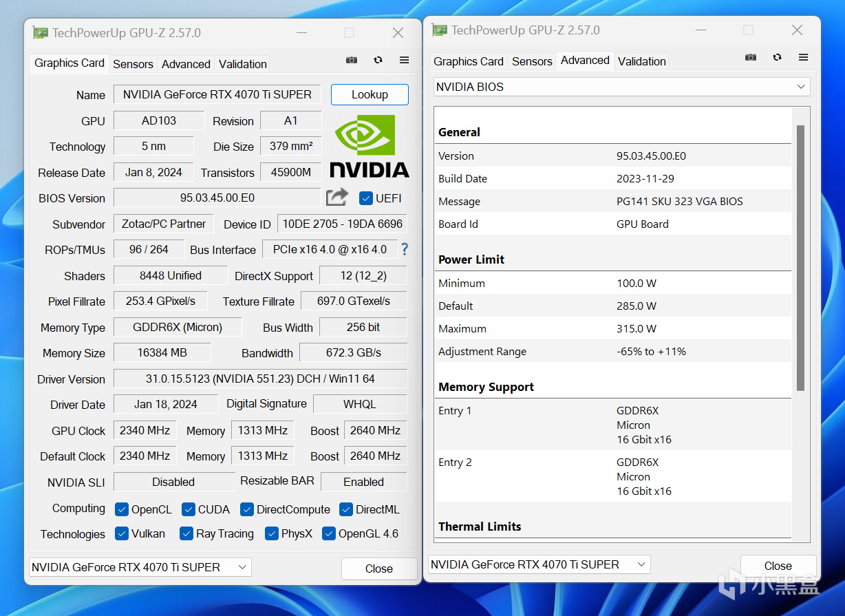Image resolution: width=845 pixels, height=616 pixels.
Task: Switch to Sensors tab in left window
Action: 133,64
